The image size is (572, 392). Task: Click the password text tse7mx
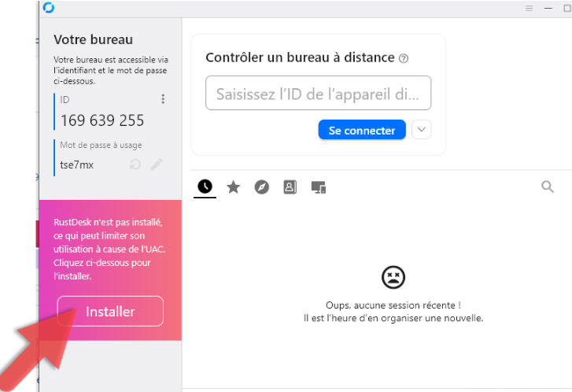point(77,165)
